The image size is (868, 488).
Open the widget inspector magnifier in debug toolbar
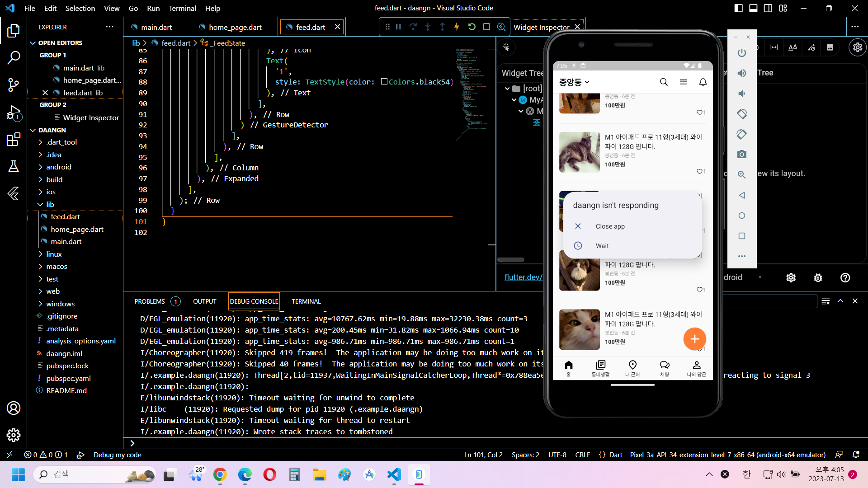(x=501, y=27)
